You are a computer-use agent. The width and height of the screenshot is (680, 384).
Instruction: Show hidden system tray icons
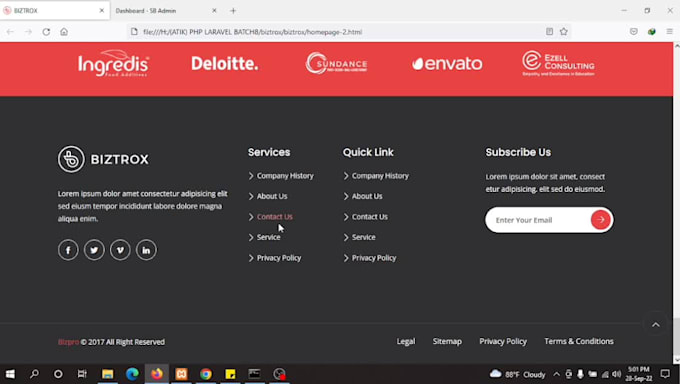[556, 374]
